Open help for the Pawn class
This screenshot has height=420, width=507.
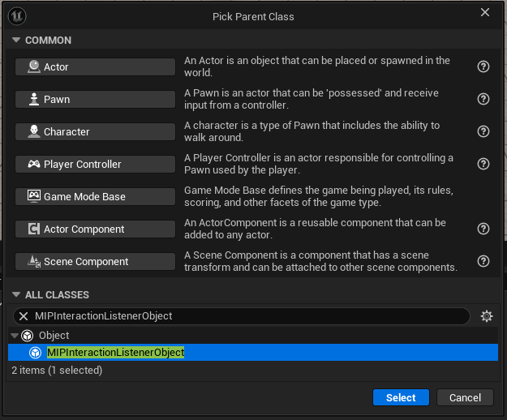(483, 99)
